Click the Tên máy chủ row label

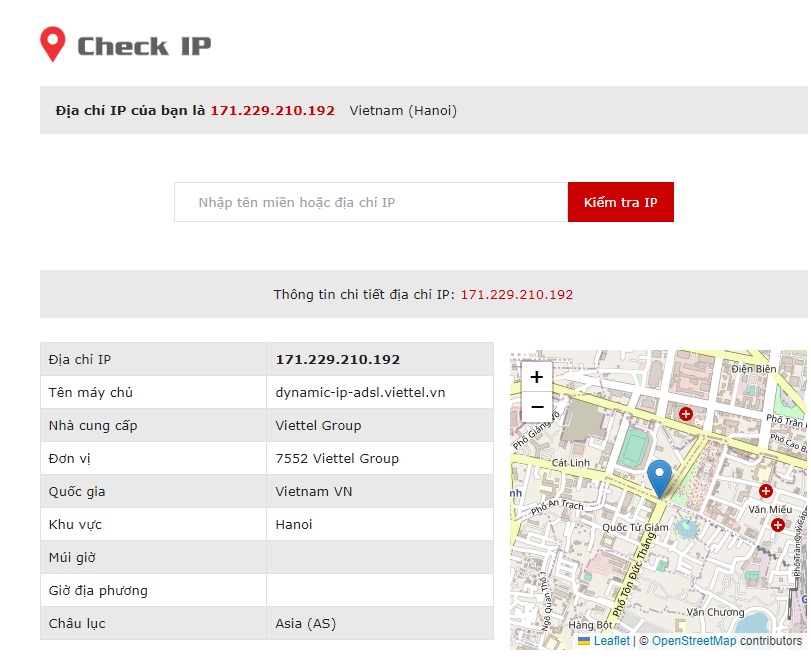coord(91,393)
